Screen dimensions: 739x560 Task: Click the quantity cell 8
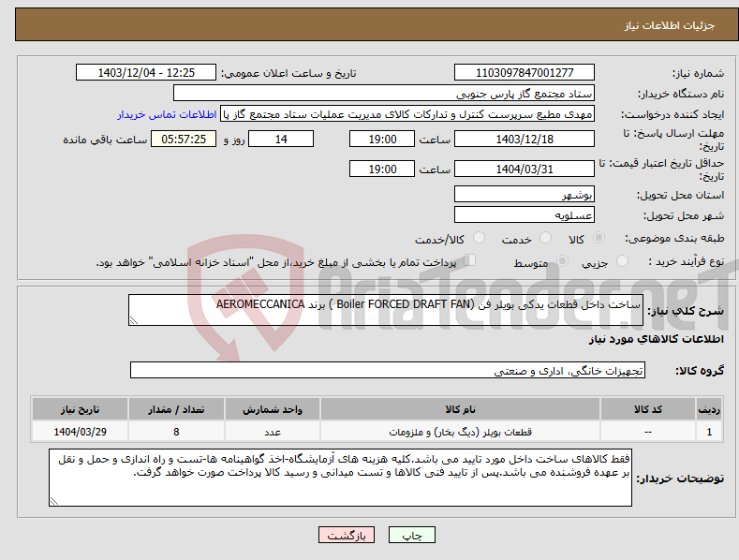pos(176,432)
